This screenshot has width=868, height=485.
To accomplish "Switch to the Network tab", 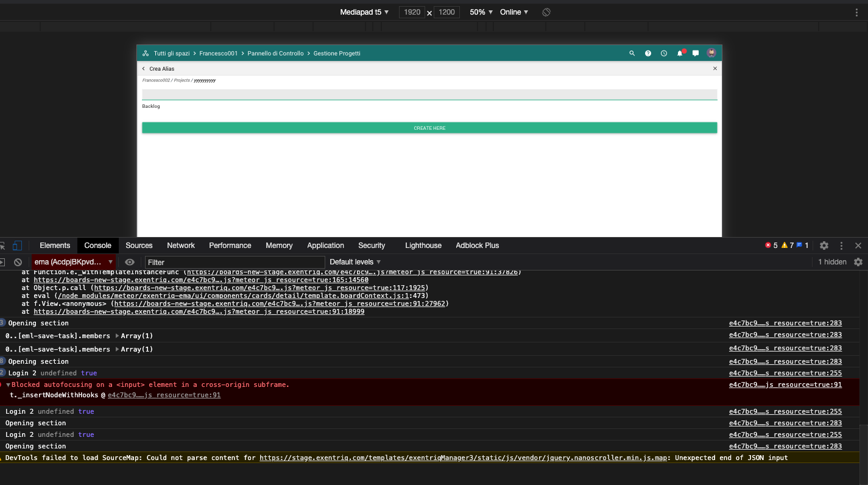I will pos(181,246).
